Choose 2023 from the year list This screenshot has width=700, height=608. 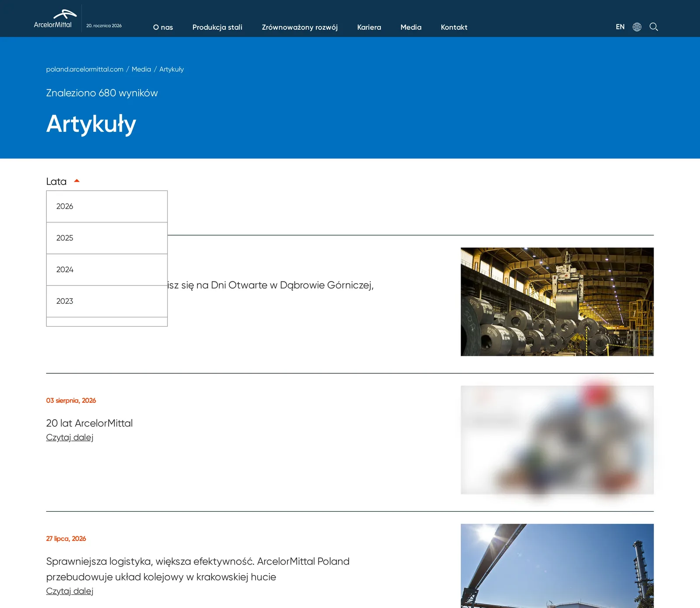tap(107, 301)
